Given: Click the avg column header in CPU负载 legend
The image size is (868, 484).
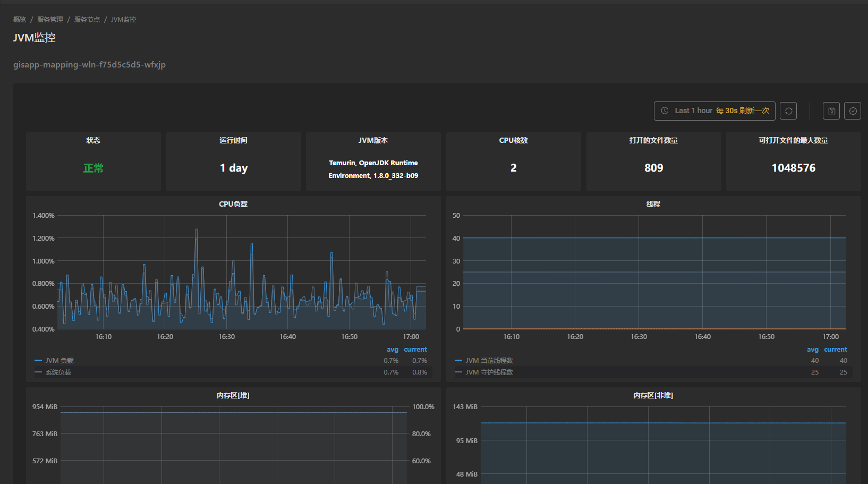Looking at the screenshot, I should pos(393,349).
